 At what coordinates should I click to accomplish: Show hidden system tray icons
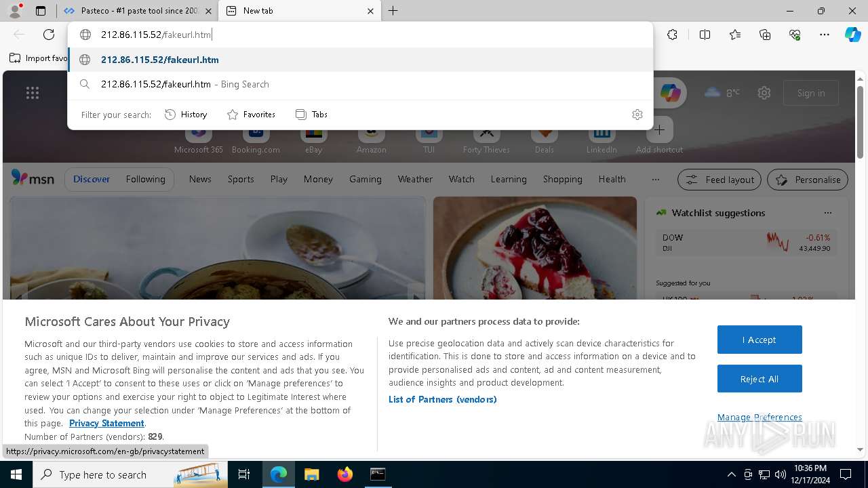point(731,474)
